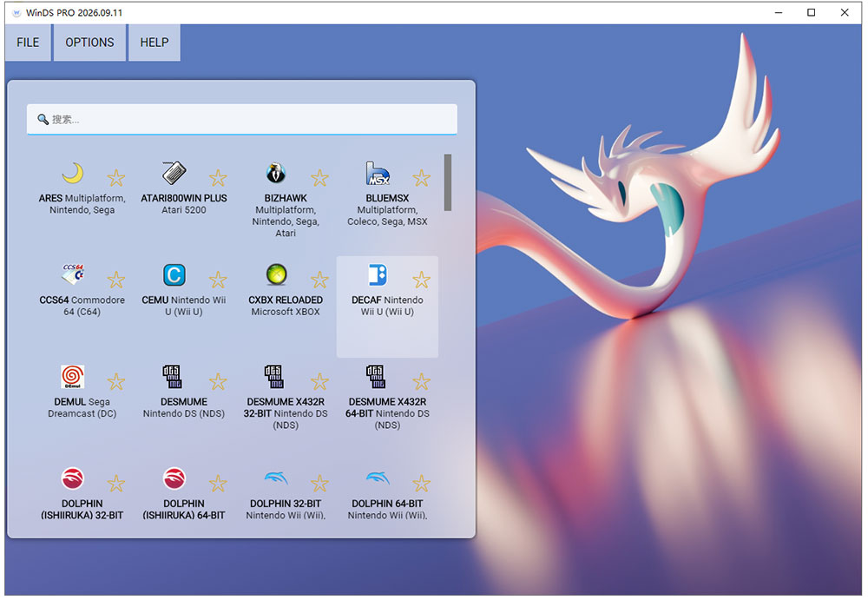Viewport: 868px width, 600px height.
Task: Launch Atari800Win PLUS emulator icon
Action: pyautogui.click(x=174, y=174)
